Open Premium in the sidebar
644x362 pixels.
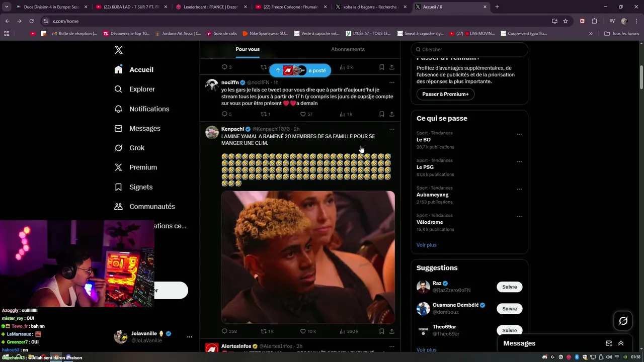[x=135, y=167]
